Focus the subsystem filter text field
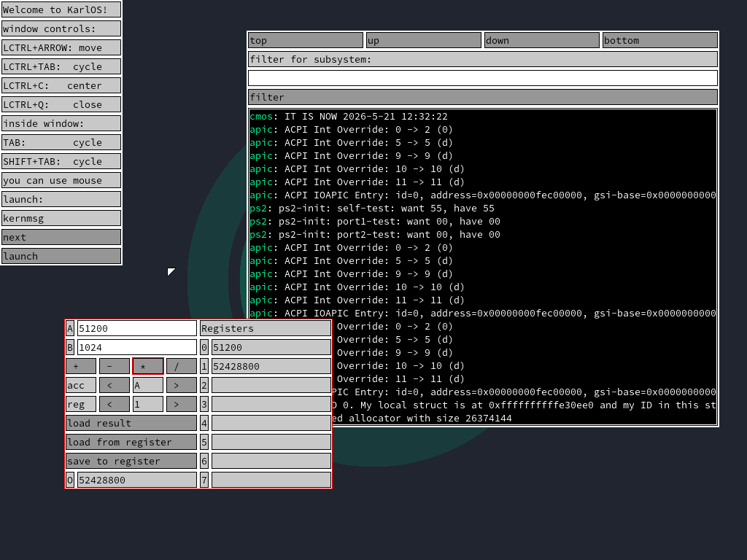The width and height of the screenshot is (747, 560). coord(483,78)
